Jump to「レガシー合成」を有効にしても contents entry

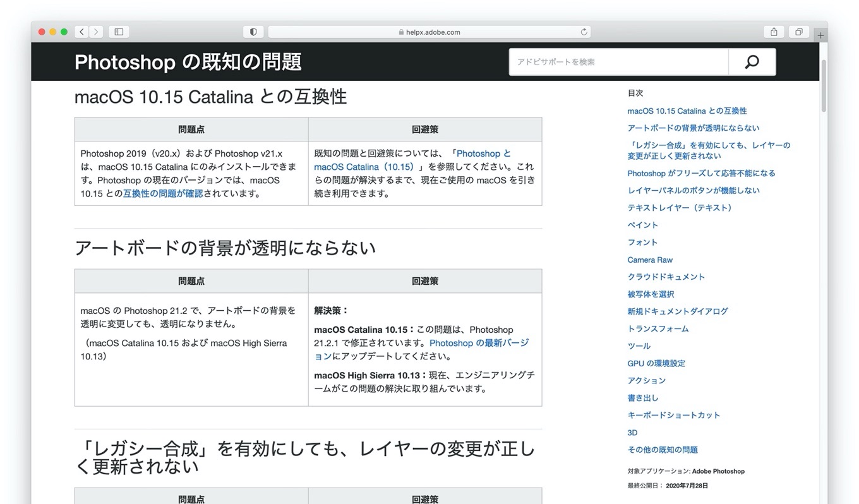[x=709, y=150]
